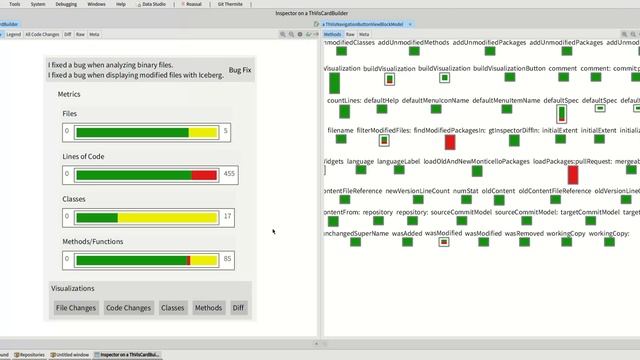Click the Classes visualization button
The image size is (640, 360).
pyautogui.click(x=173, y=308)
